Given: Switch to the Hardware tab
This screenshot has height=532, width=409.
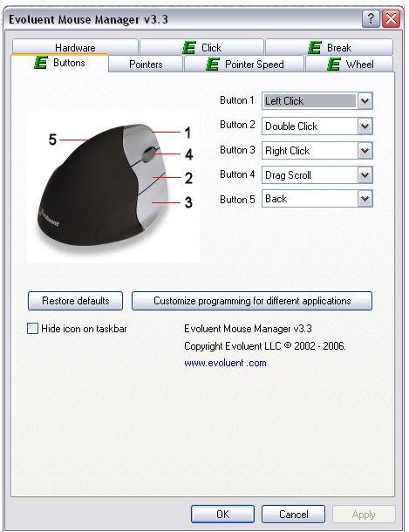Looking at the screenshot, I should click(x=75, y=47).
